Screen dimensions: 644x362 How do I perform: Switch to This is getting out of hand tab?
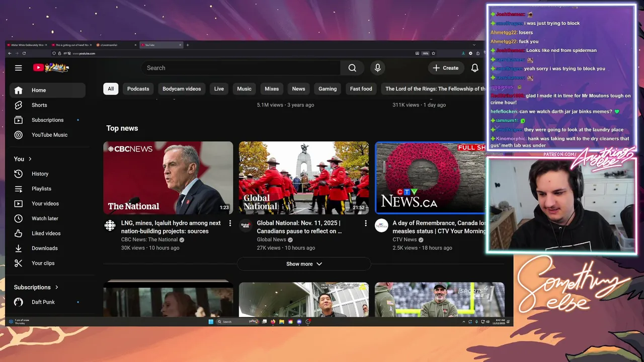[x=72, y=45]
